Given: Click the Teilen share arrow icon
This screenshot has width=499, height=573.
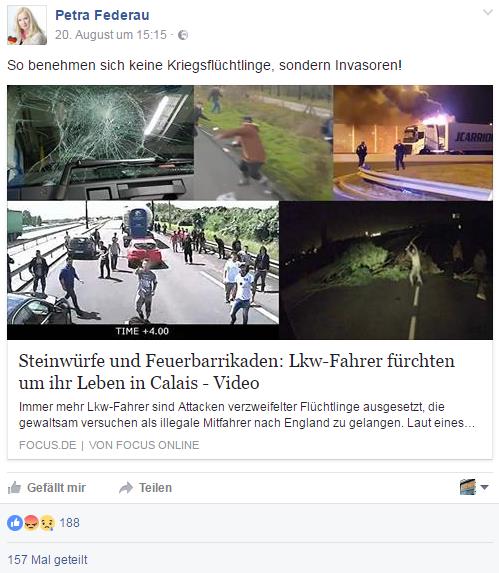Looking at the screenshot, I should pyautogui.click(x=126, y=487).
